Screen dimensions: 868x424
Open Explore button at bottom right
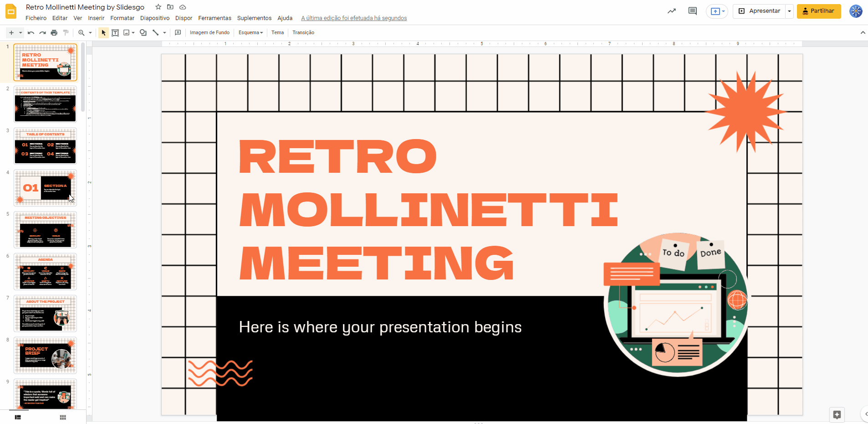point(837,414)
